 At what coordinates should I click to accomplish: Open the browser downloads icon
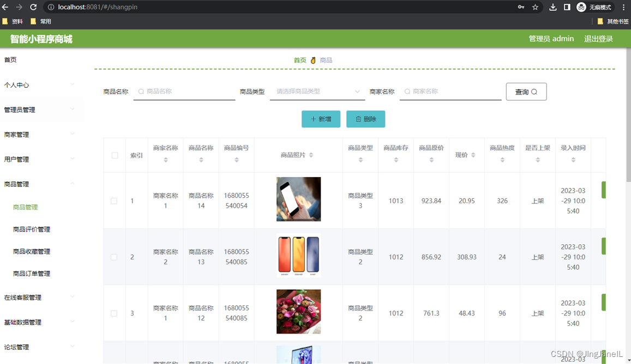coord(553,7)
